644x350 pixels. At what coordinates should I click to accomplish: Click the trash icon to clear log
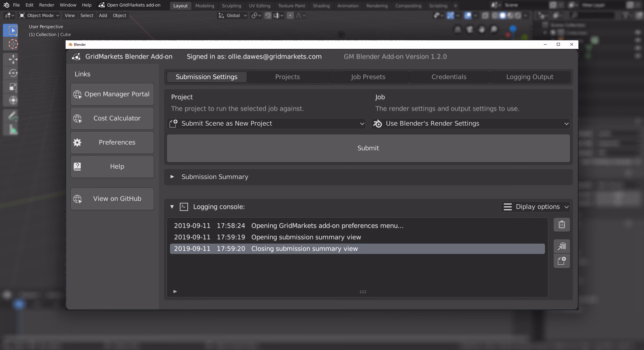(561, 225)
